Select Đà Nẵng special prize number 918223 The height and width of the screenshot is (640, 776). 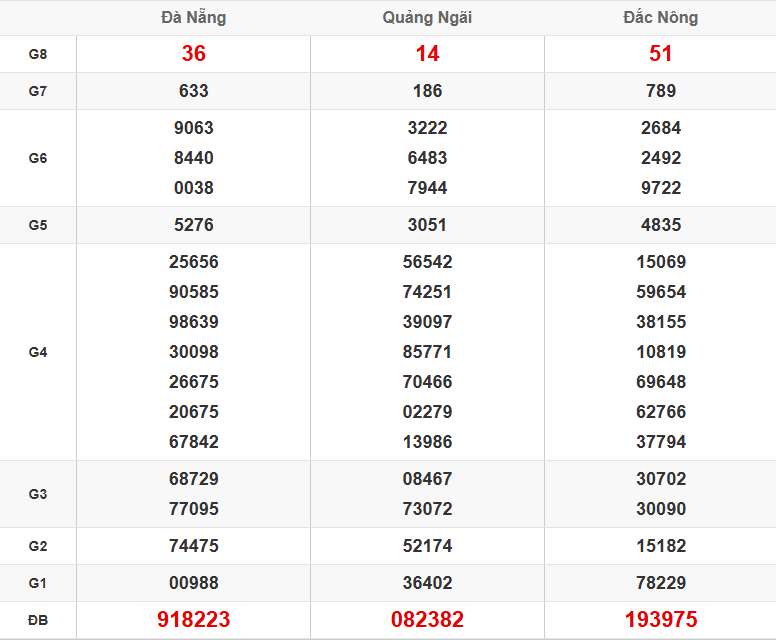[193, 620]
